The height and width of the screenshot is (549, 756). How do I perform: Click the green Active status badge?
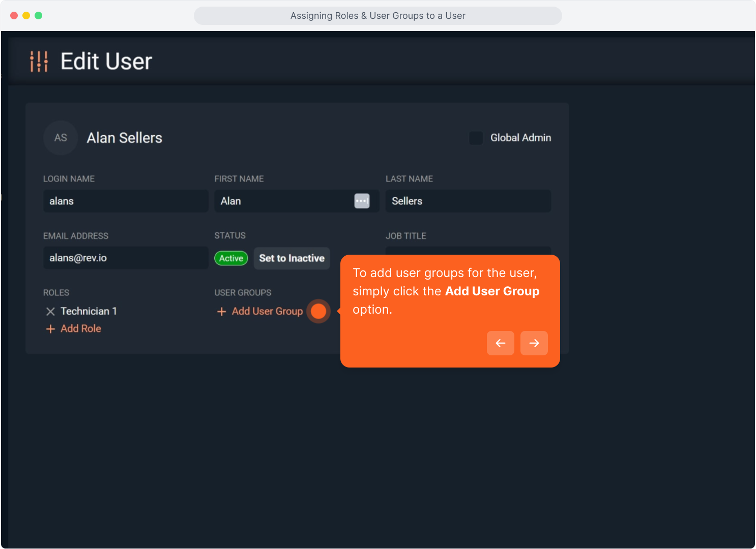coord(231,258)
